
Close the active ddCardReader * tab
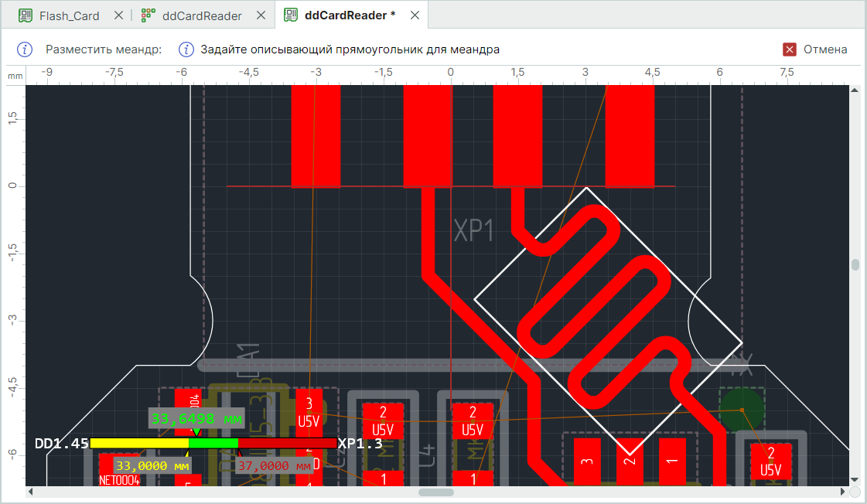coord(415,15)
